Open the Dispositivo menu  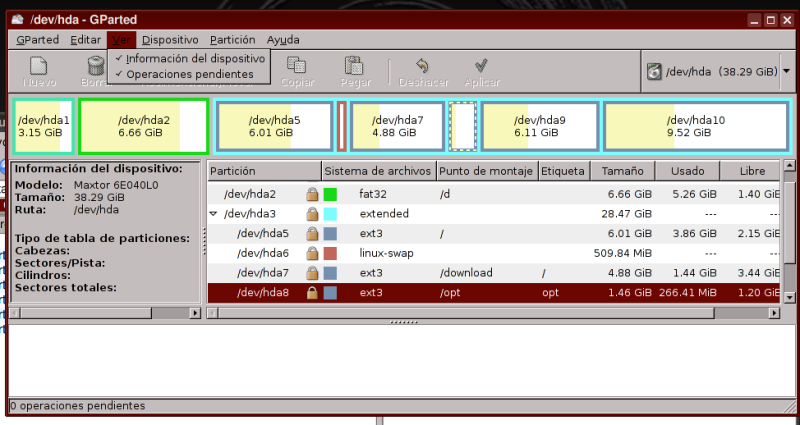coord(169,40)
